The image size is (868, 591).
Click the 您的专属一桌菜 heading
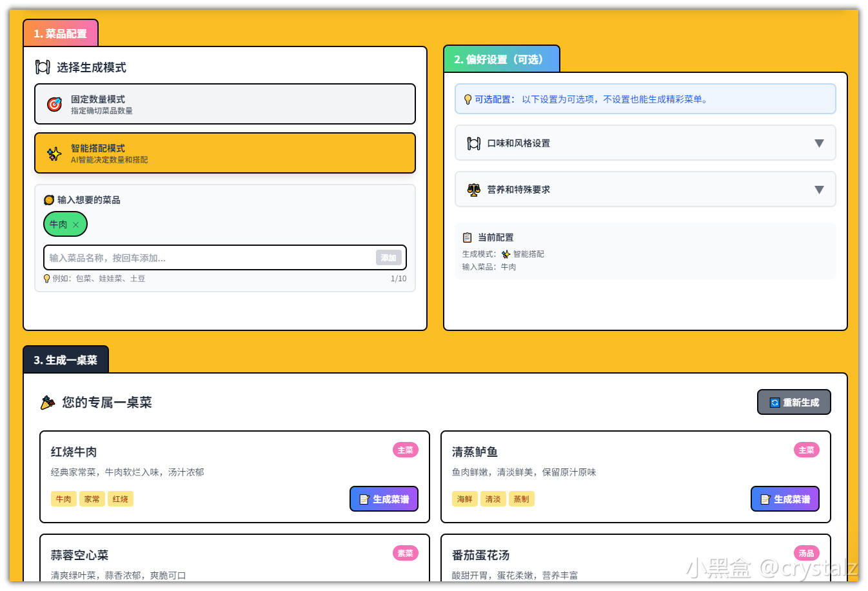(107, 403)
